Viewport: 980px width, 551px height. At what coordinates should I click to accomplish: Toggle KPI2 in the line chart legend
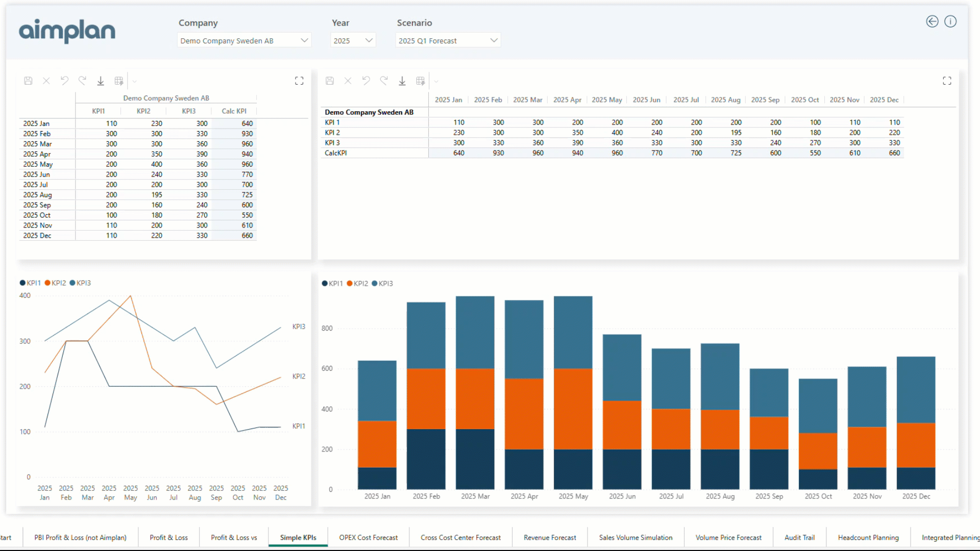pos(55,283)
